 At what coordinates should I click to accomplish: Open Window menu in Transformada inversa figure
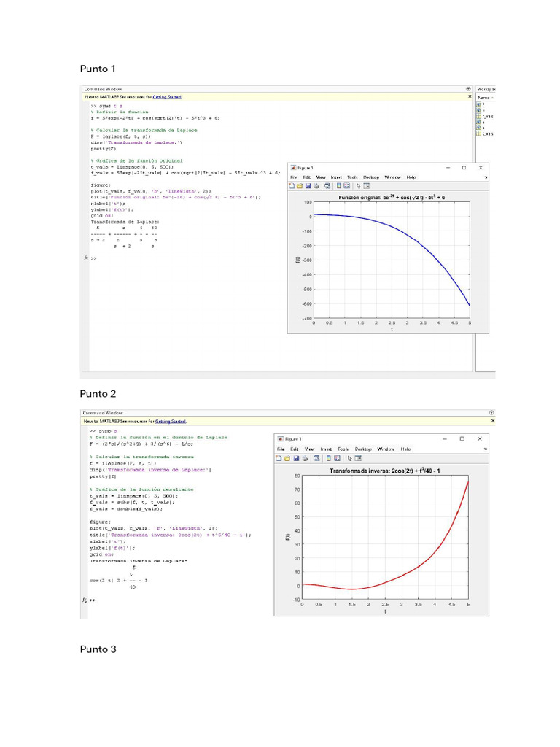(386, 449)
